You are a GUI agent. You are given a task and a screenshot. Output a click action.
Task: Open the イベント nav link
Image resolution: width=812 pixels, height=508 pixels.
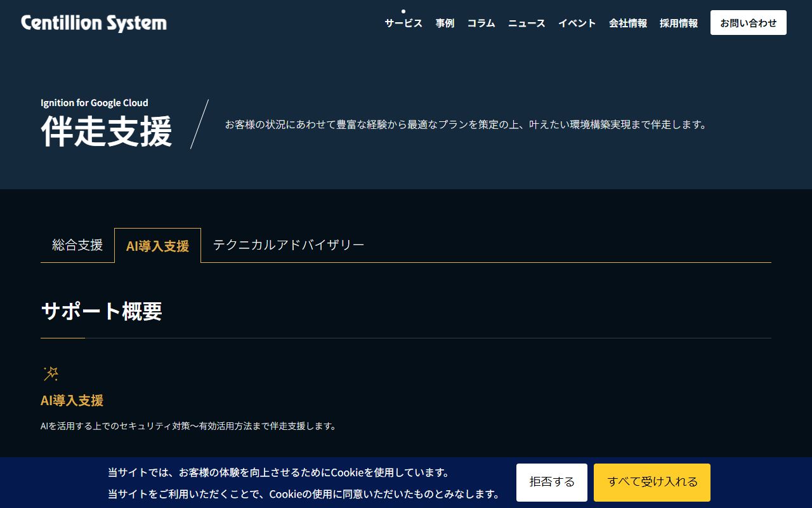(x=577, y=23)
